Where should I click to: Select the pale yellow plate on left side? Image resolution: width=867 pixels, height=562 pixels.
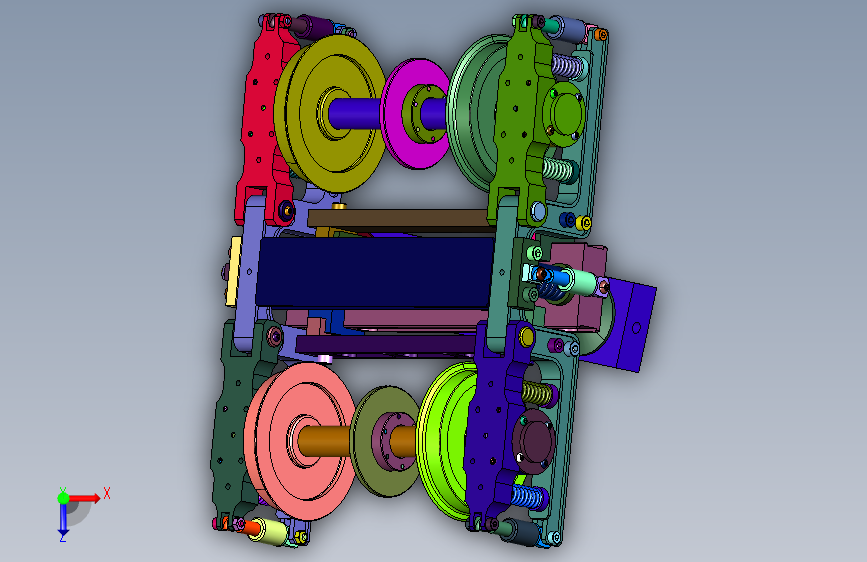coord(233,272)
